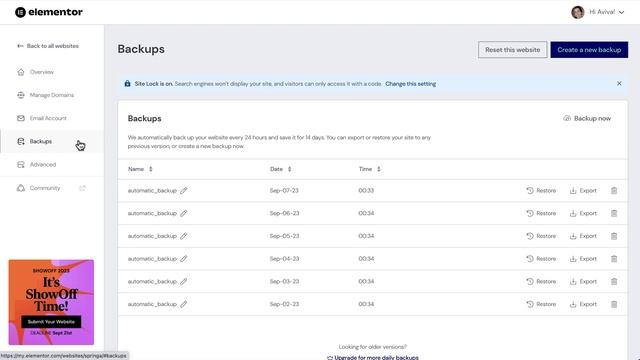
Task: Click the Elementor logo
Action: 49,12
